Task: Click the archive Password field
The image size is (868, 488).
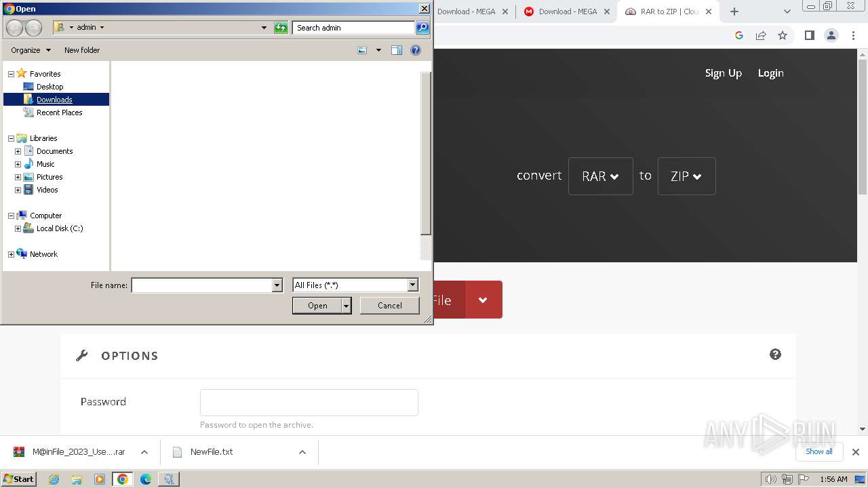Action: tap(309, 403)
